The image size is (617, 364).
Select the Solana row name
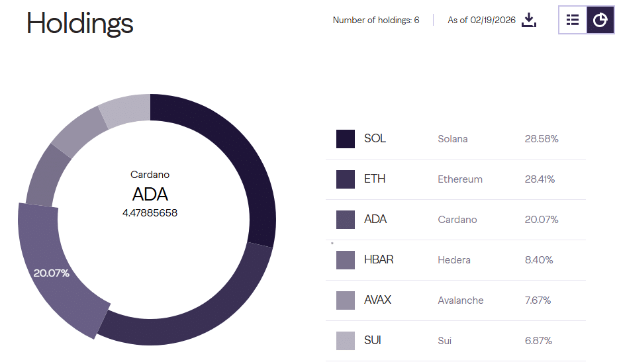(453, 139)
